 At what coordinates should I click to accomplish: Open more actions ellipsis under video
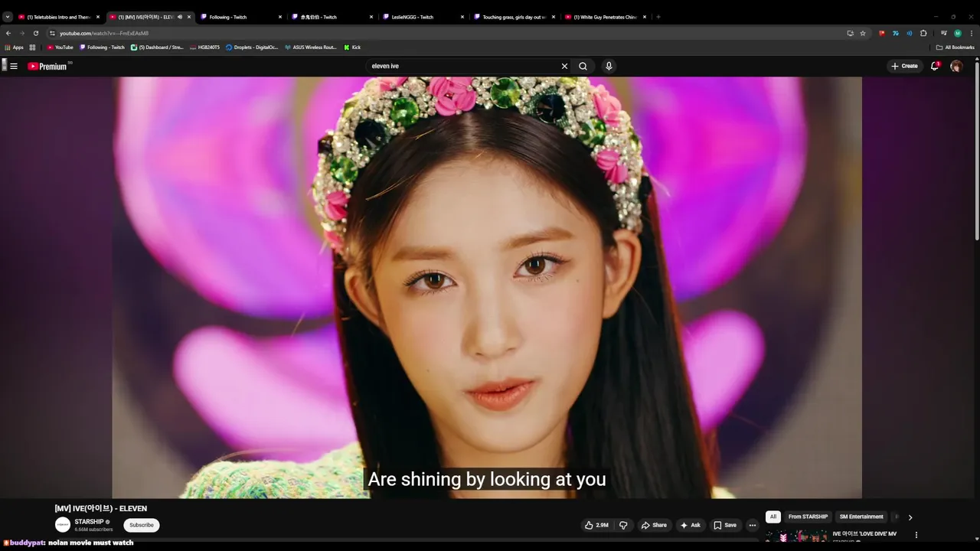point(752,525)
